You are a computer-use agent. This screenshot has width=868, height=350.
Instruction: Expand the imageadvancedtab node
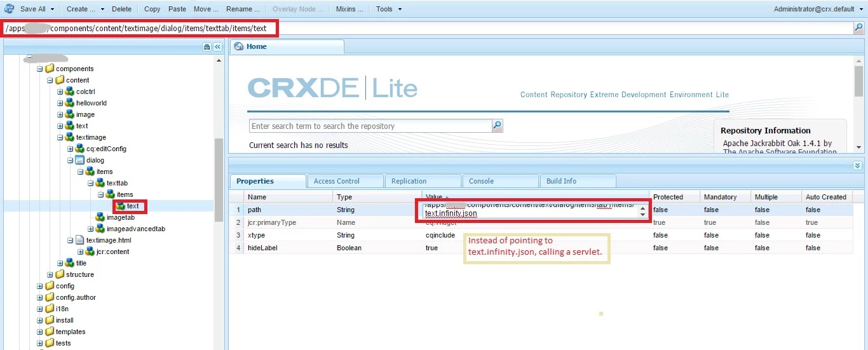pyautogui.click(x=91, y=229)
